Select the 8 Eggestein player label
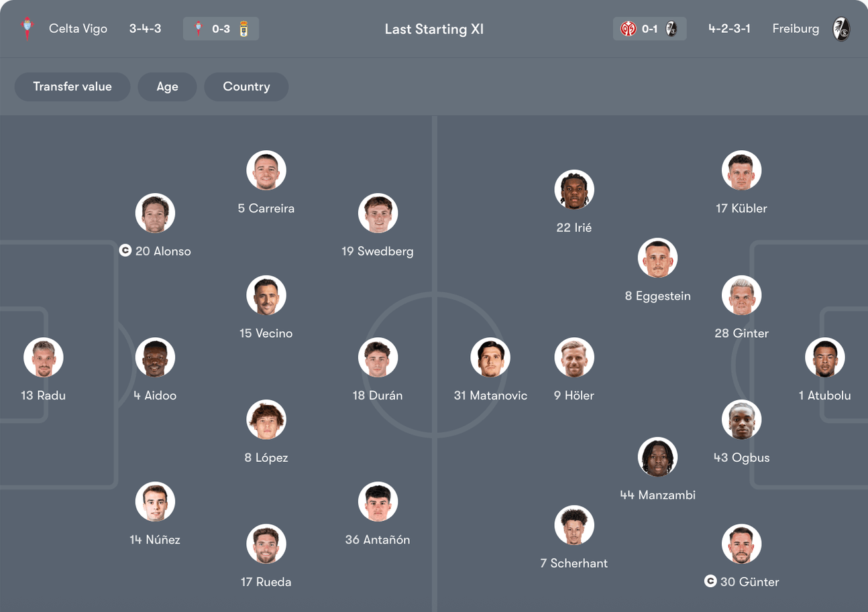Image resolution: width=868 pixels, height=612 pixels. (657, 296)
